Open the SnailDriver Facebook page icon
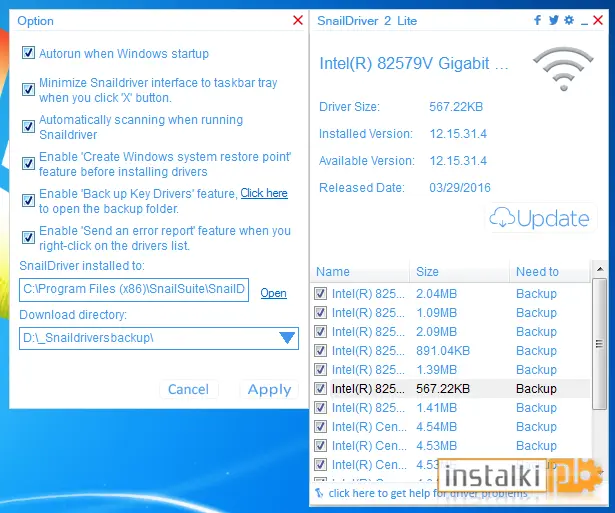615x513 pixels. (x=537, y=20)
